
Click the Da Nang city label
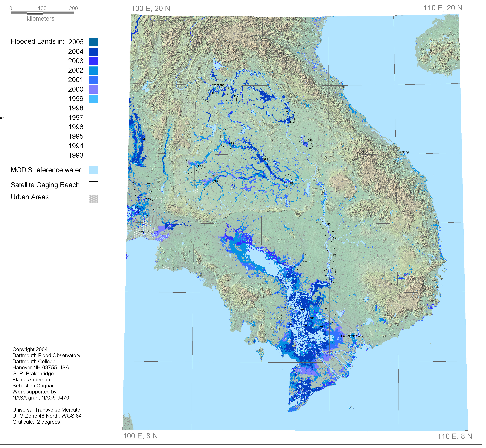(x=403, y=152)
